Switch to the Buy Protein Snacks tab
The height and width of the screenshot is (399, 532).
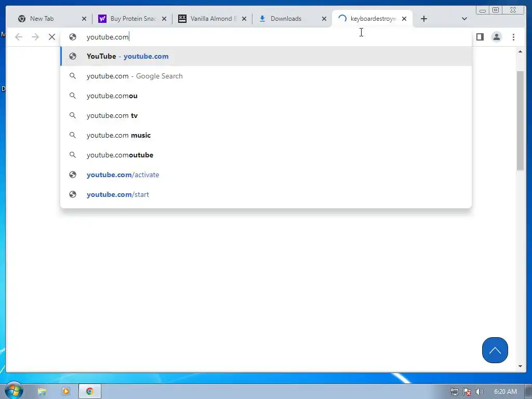coord(132,19)
